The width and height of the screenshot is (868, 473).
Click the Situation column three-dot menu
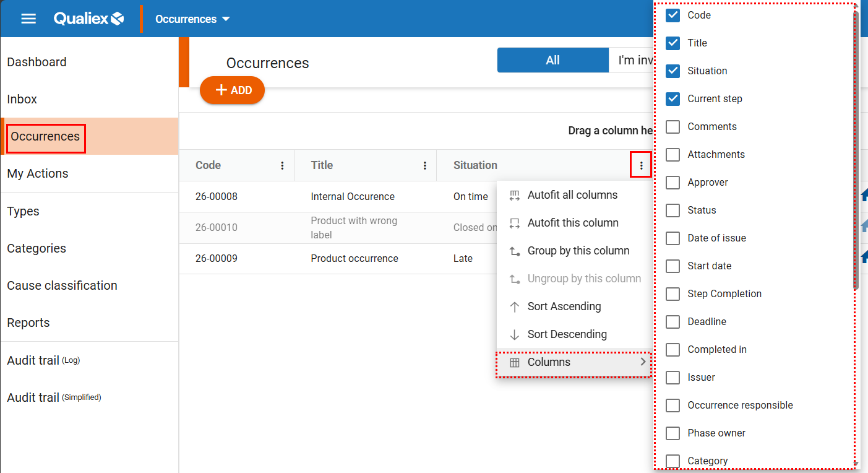point(641,165)
